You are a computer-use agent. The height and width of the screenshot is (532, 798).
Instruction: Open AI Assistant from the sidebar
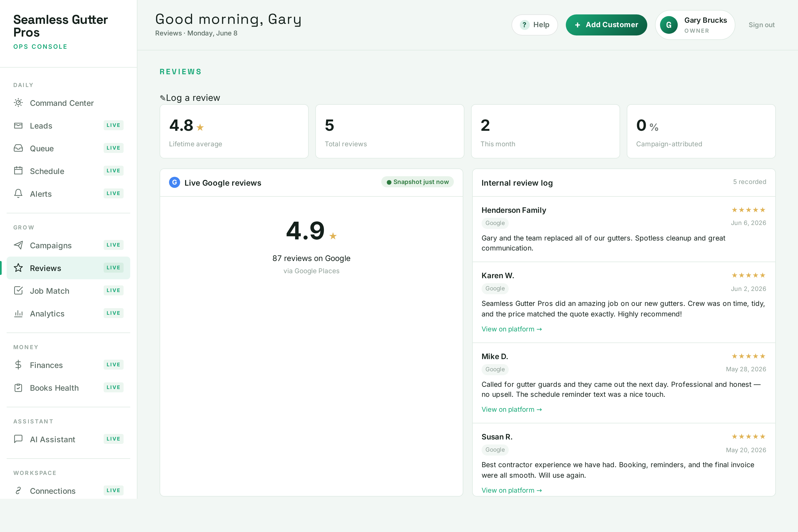tap(68, 439)
